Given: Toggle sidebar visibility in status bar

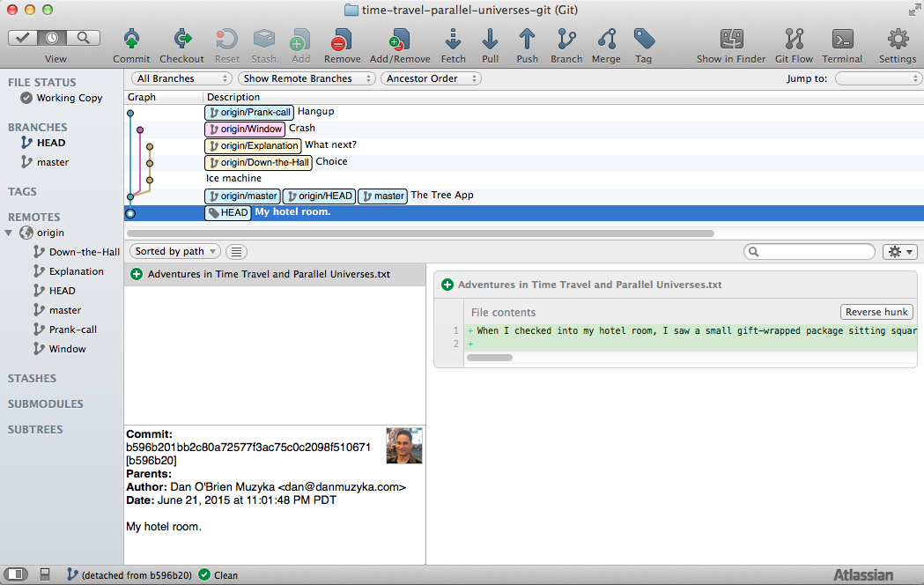Looking at the screenshot, I should click(x=16, y=574).
